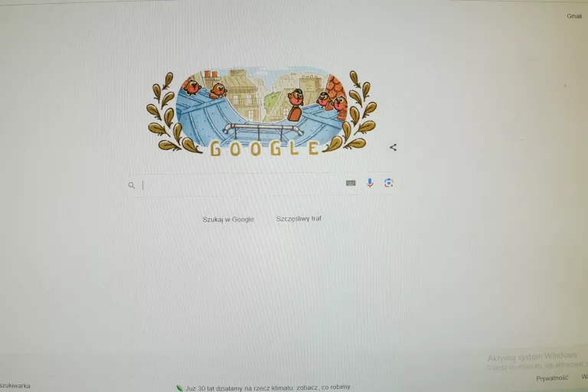Image resolution: width=588 pixels, height=392 pixels.
Task: Open the on-screen keyboard input tool
Action: [351, 183]
